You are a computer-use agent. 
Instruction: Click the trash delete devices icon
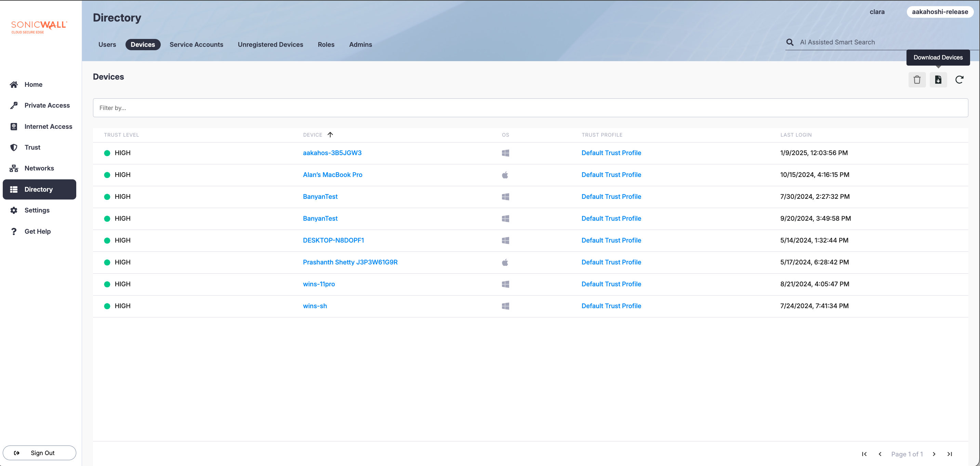pyautogui.click(x=917, y=80)
